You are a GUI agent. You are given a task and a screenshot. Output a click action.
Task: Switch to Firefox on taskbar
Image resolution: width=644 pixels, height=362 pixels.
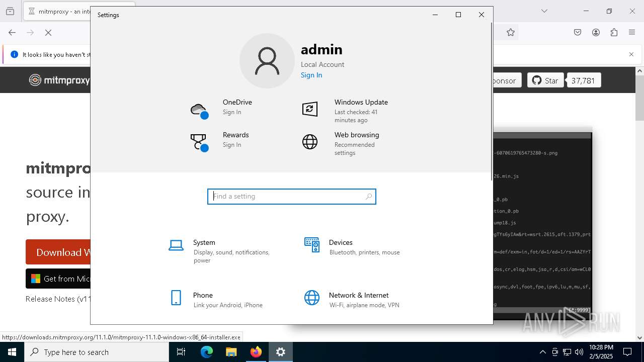256,352
